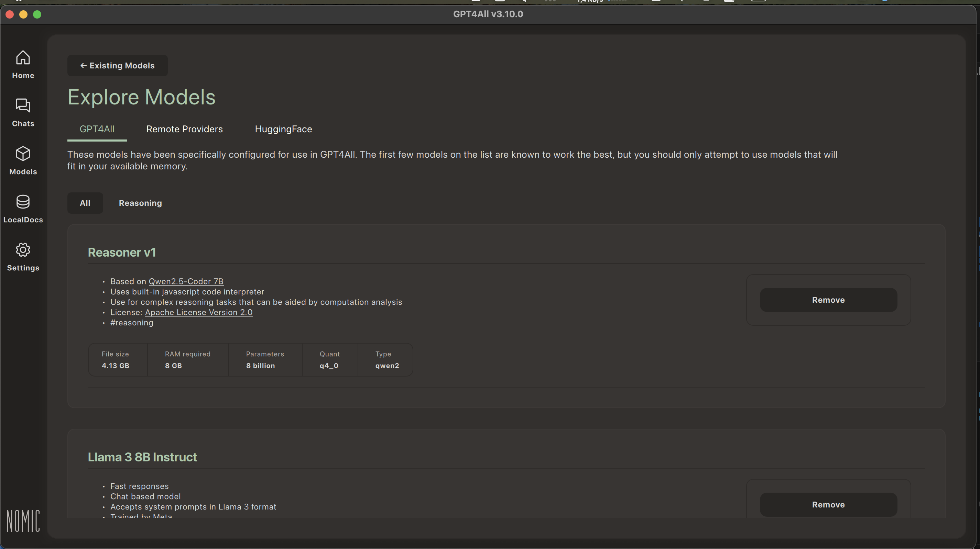
Task: Click the green fullscreen window button
Action: tap(37, 14)
